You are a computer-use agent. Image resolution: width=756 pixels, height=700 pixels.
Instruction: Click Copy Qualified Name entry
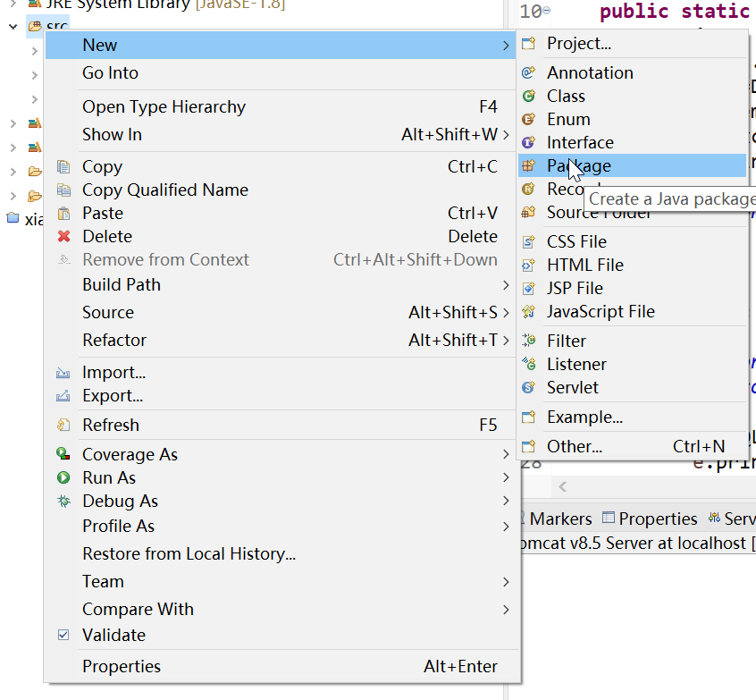click(x=165, y=190)
